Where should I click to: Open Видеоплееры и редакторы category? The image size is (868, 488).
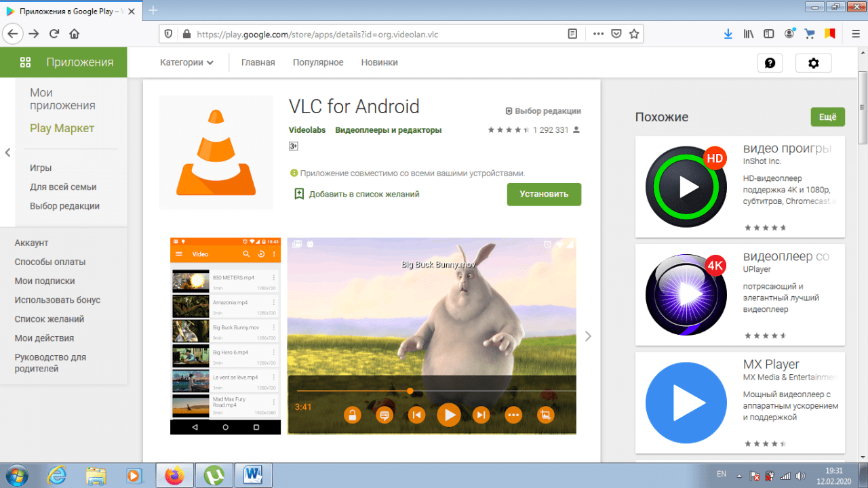pos(389,130)
